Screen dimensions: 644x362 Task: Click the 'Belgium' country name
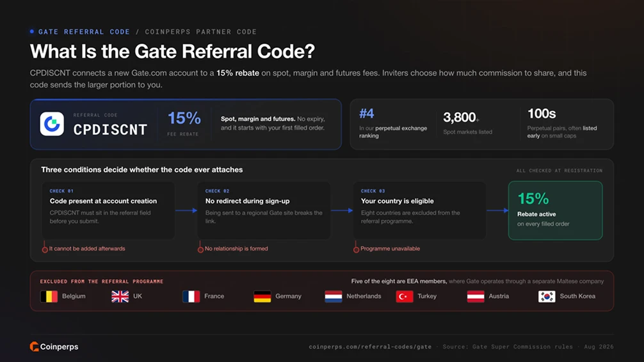[x=74, y=296]
